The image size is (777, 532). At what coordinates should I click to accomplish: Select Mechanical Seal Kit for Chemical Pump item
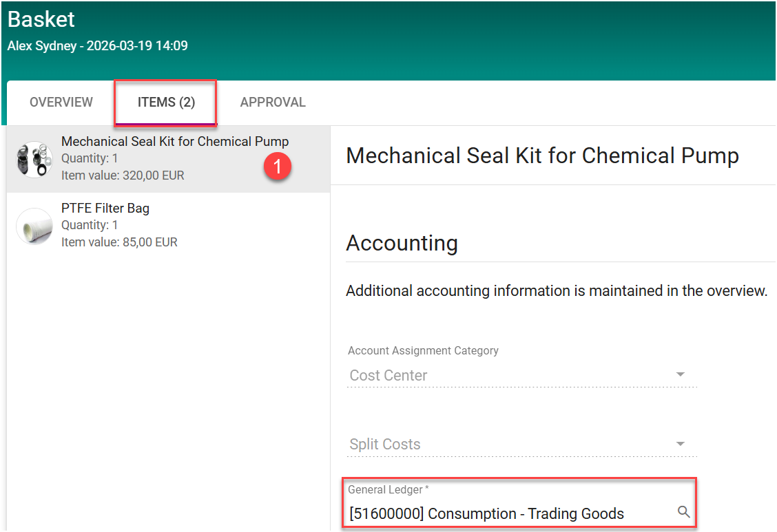(x=174, y=142)
